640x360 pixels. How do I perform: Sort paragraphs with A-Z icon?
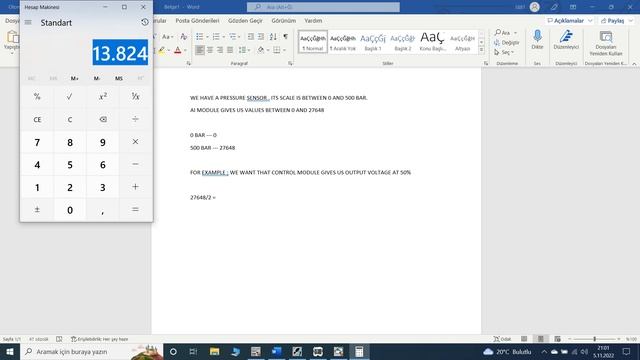[273, 37]
